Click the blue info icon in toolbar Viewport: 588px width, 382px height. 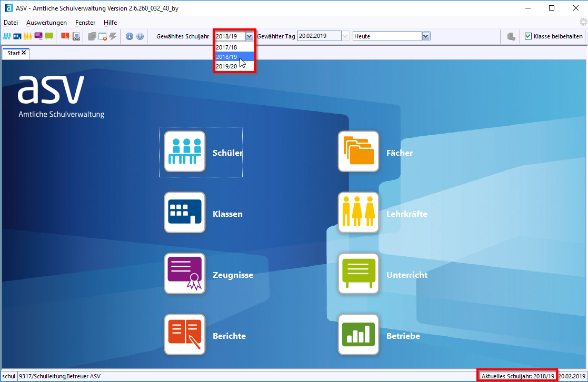[129, 36]
